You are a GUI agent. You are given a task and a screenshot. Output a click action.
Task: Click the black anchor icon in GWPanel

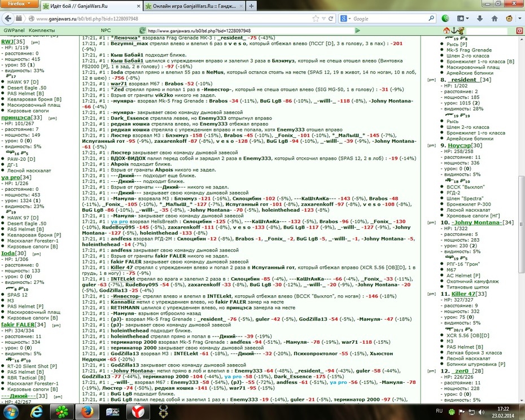pyautogui.click(x=454, y=30)
